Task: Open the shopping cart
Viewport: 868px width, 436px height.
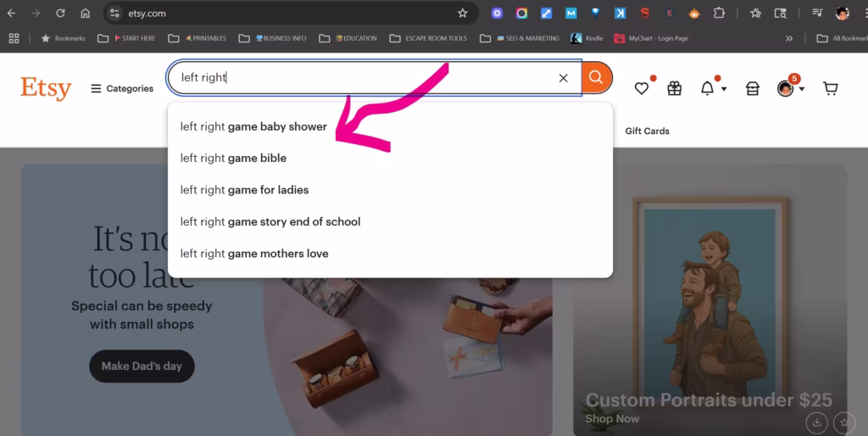Action: point(831,88)
